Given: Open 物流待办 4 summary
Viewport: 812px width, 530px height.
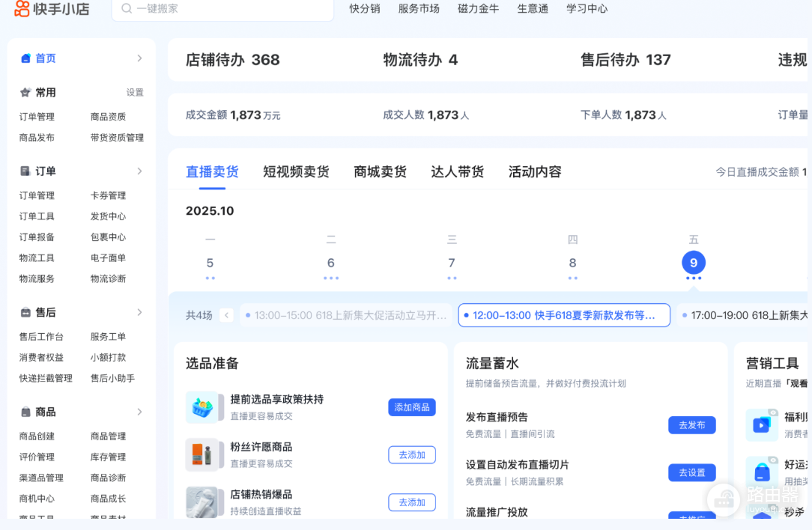Looking at the screenshot, I should click(420, 60).
